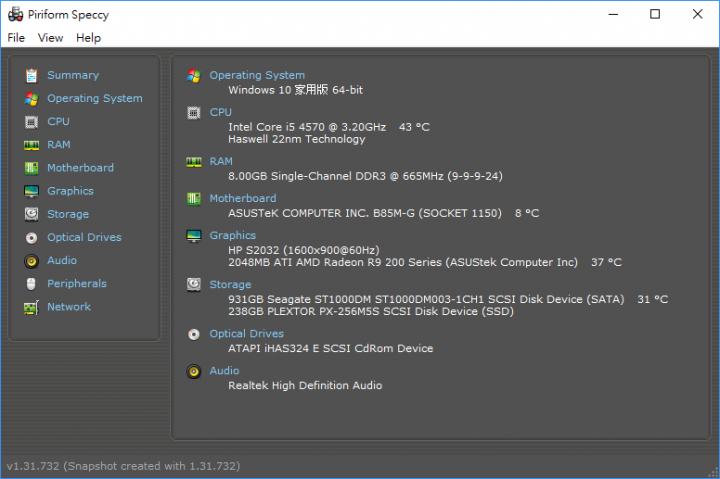Click the Summary clipboard icon in sidebar

tap(31, 75)
